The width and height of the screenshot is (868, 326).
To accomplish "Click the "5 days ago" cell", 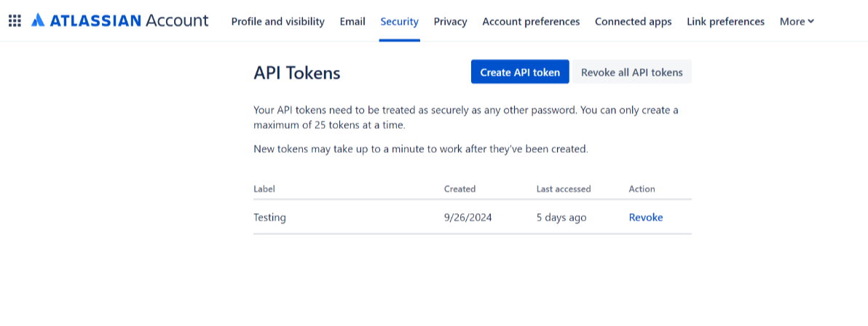I will tap(561, 218).
